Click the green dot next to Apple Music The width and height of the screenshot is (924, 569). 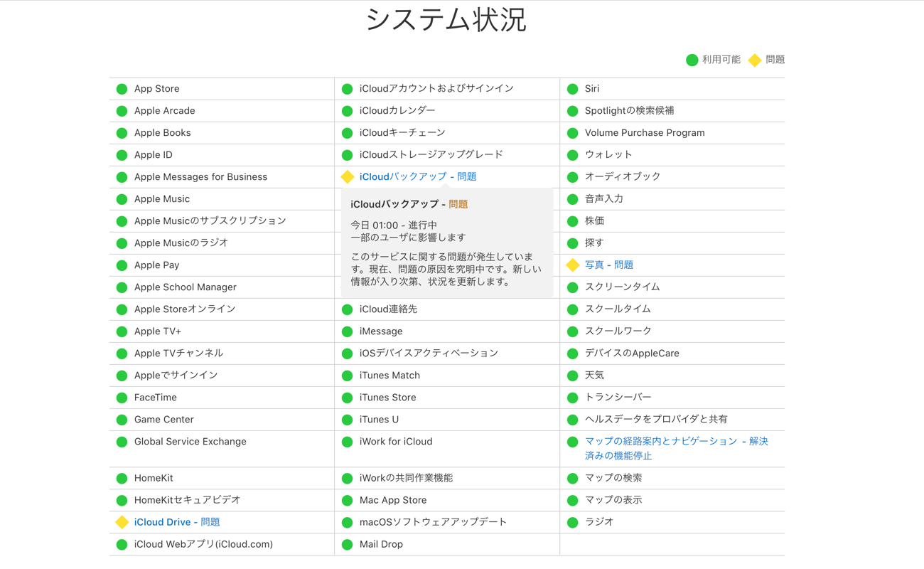(x=122, y=199)
